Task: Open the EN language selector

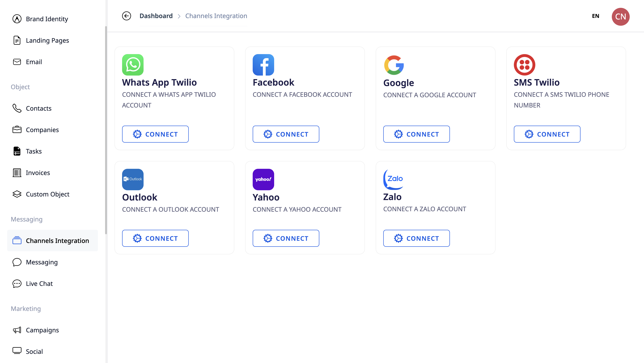Action: coord(595,16)
